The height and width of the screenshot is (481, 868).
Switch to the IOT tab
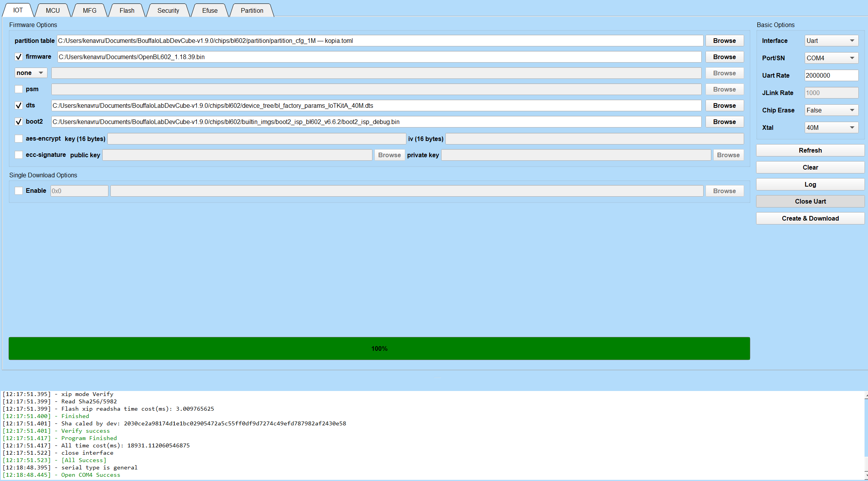tap(18, 10)
